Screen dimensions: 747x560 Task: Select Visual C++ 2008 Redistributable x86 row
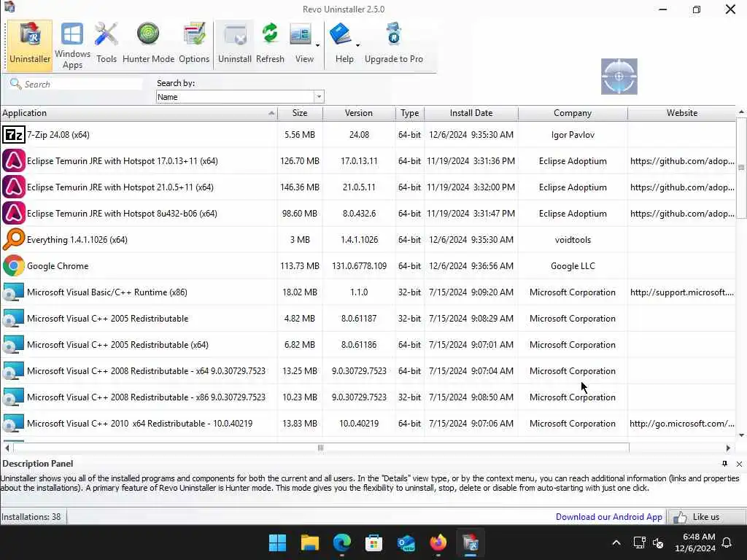tap(368, 397)
